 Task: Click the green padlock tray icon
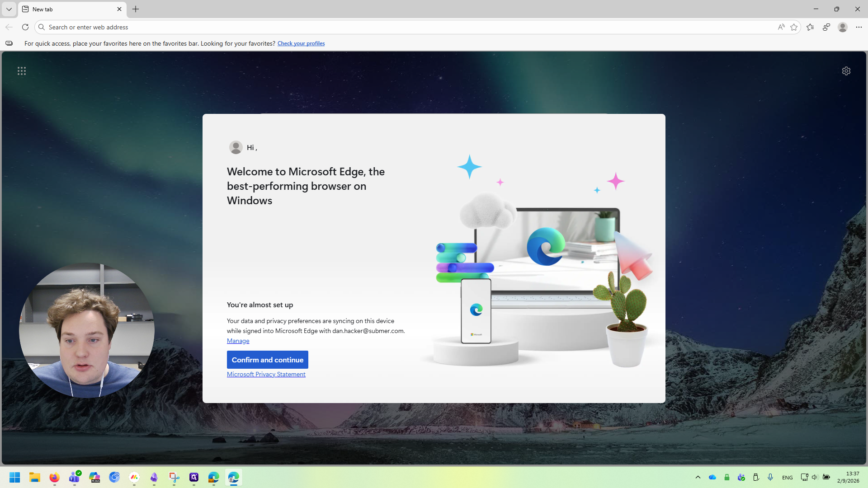[x=727, y=477]
